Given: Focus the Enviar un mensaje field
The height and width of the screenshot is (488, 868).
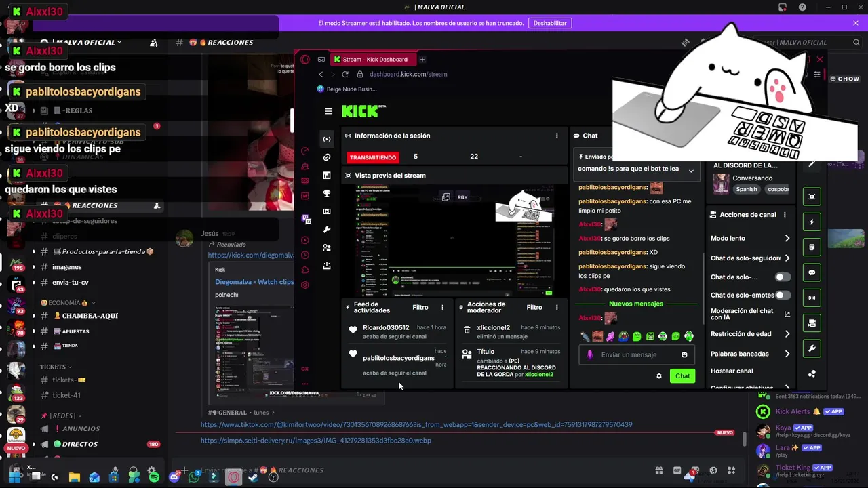Looking at the screenshot, I should (638, 354).
